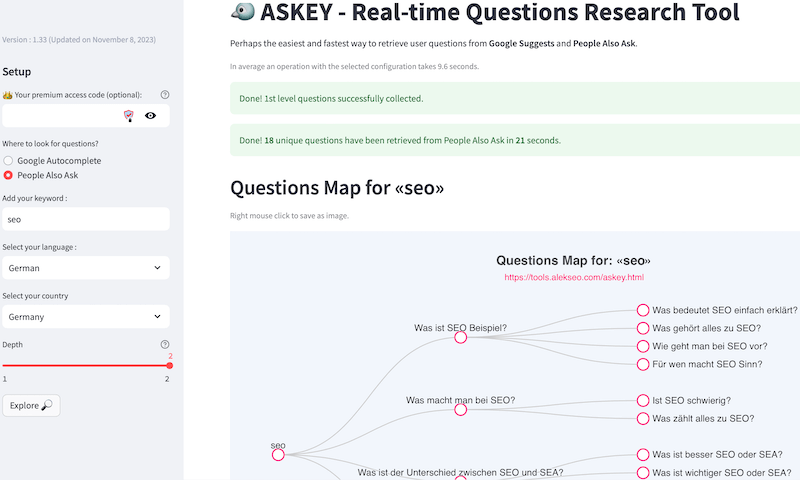The image size is (800, 480).
Task: Open the language dropdown showing German
Action: [85, 268]
